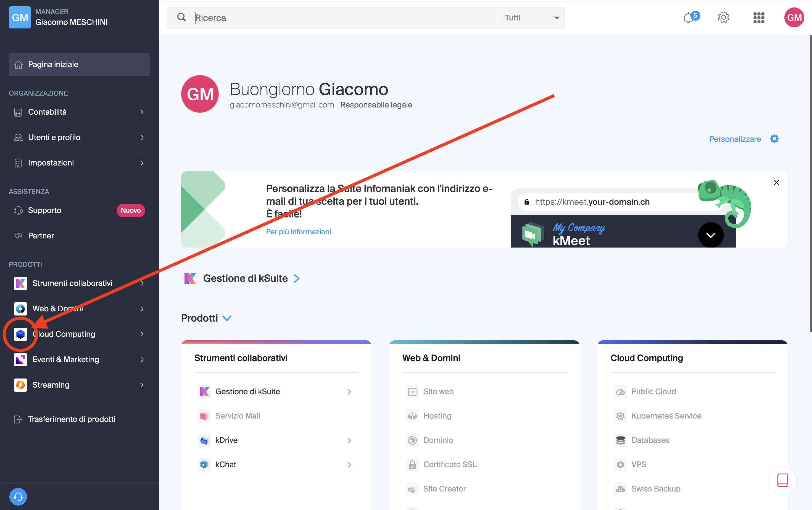Click the Cloud Computing cube icon in sidebar
The height and width of the screenshot is (510, 812).
click(20, 334)
